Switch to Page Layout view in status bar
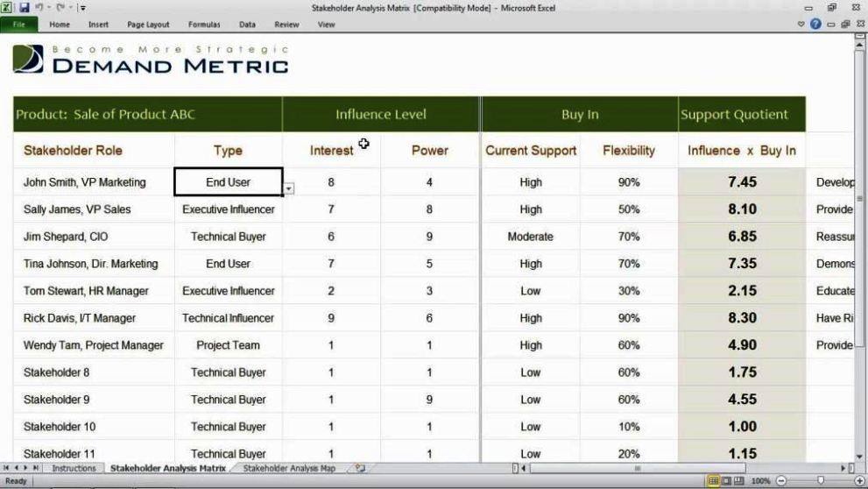Screen dimensions: 868x489 click(725, 481)
